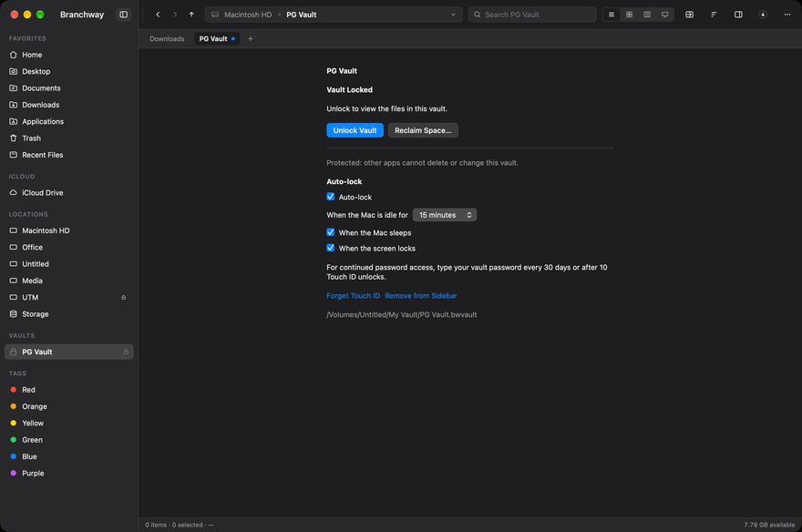Screen dimensions: 802x532
Task: Select the Storage location in sidebar
Action: click(x=69, y=314)
